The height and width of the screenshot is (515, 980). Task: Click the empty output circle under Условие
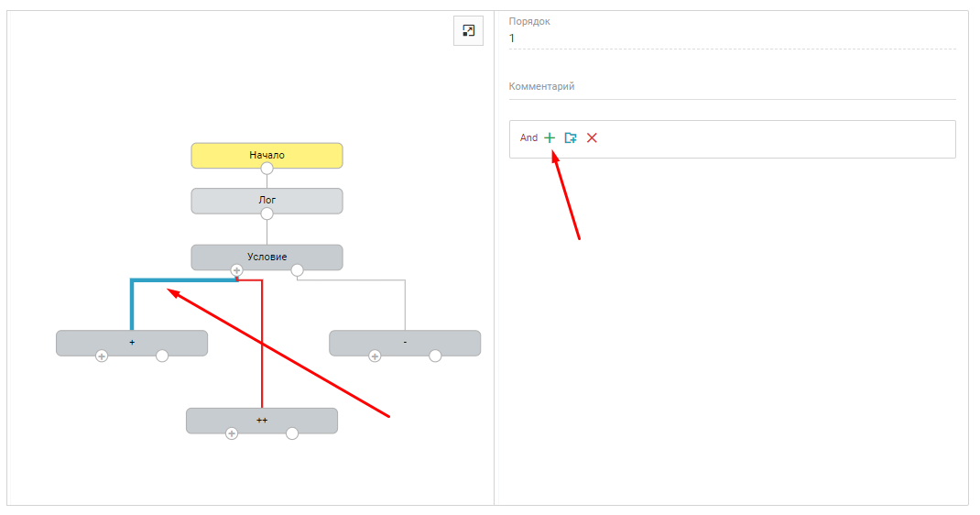click(x=297, y=270)
